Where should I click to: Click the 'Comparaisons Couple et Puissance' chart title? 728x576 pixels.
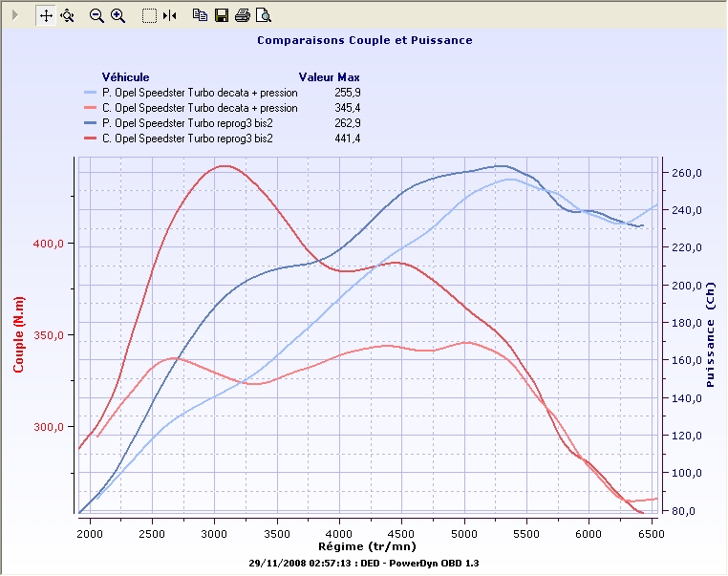point(364,41)
